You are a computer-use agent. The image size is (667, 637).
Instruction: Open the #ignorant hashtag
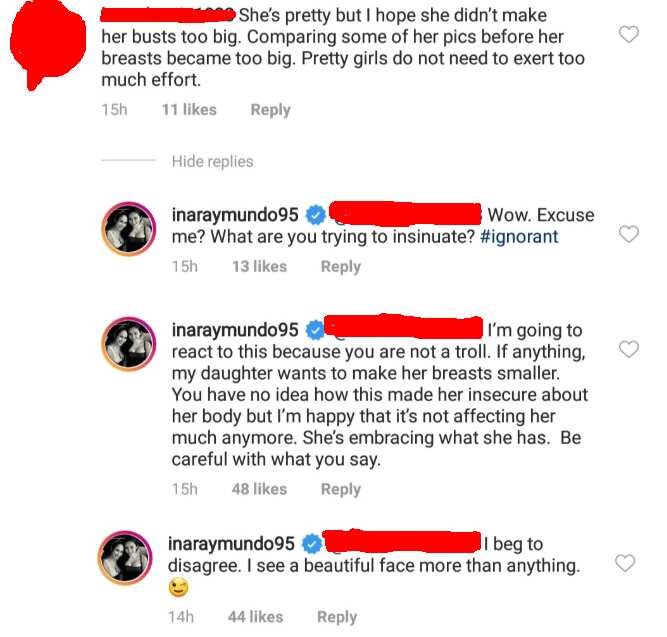(x=519, y=237)
